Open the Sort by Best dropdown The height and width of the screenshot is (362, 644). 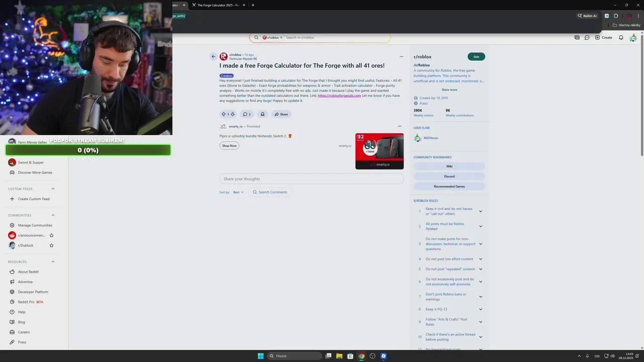[238, 192]
